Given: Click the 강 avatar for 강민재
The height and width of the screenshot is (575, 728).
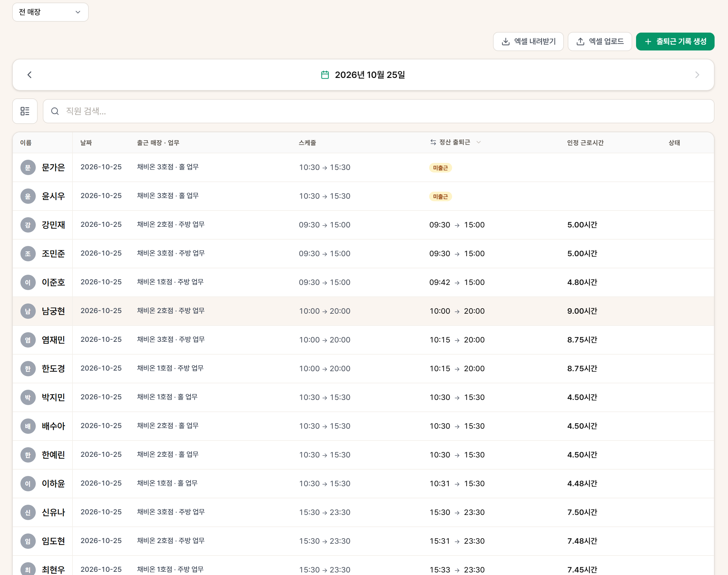Looking at the screenshot, I should [28, 225].
